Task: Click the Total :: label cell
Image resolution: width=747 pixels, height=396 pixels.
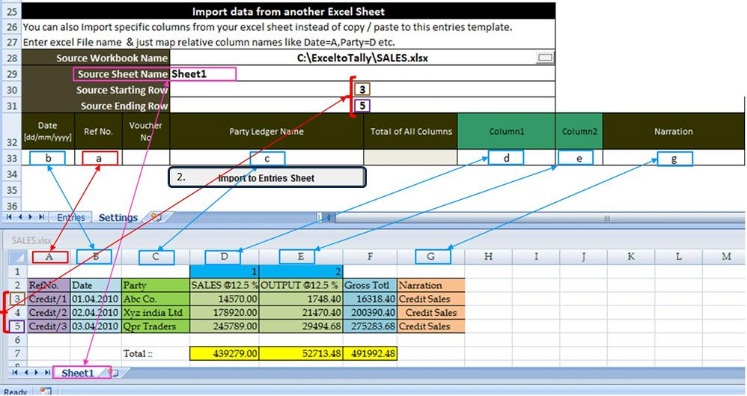Action: click(155, 353)
